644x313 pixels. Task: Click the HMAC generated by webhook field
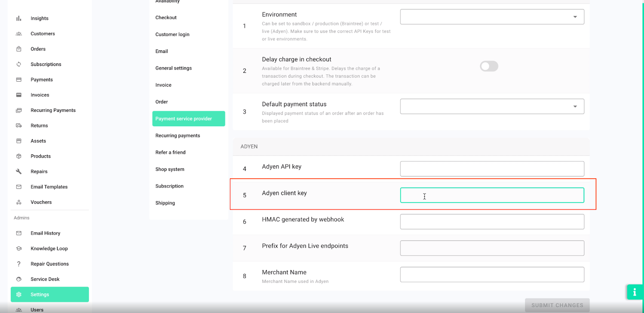pos(492,222)
